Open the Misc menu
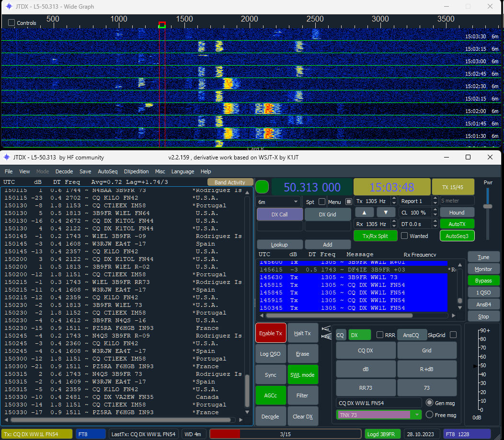This screenshot has height=440, width=504. 160,171
